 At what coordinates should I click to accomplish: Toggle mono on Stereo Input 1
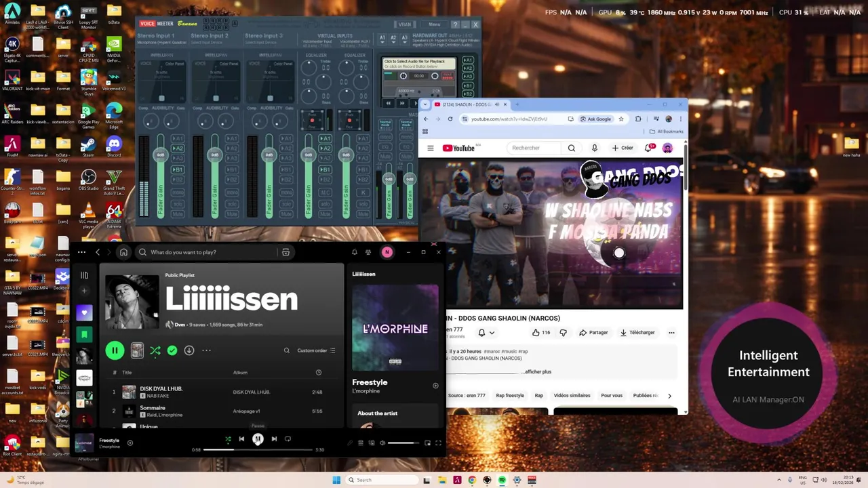point(177,193)
